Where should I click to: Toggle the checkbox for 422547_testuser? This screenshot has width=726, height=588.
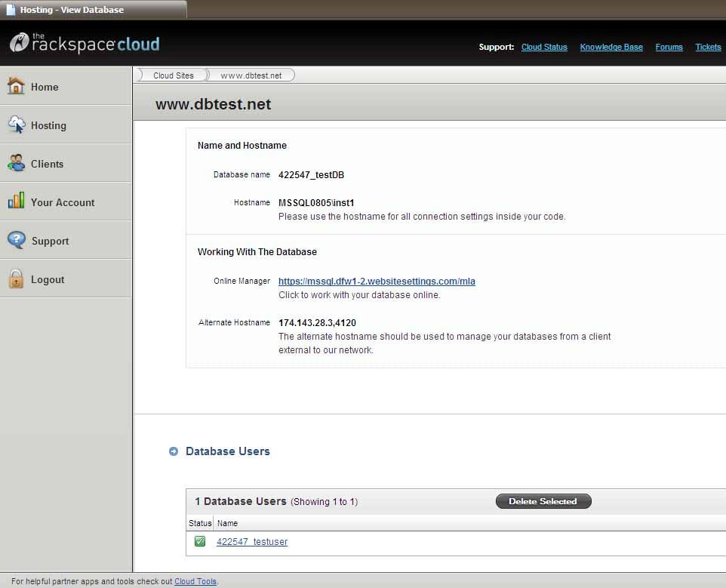(200, 541)
